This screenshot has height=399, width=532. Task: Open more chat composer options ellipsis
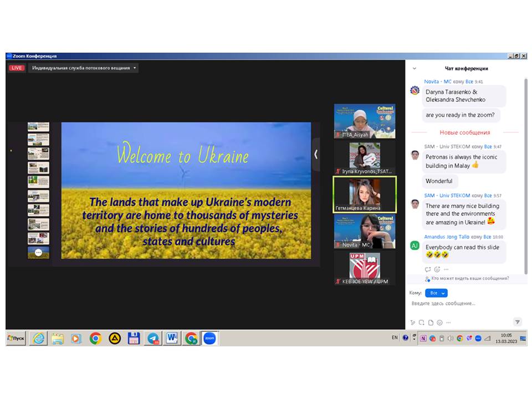448,323
